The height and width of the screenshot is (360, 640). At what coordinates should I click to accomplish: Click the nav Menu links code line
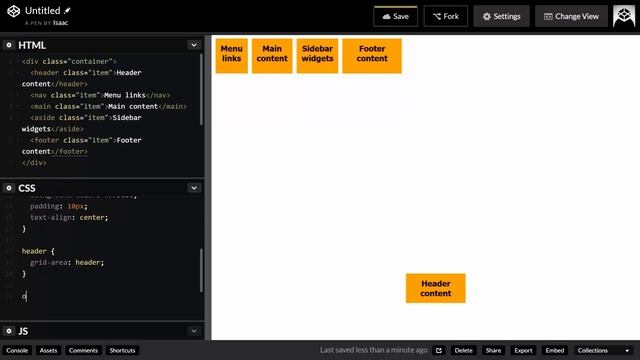pos(100,95)
